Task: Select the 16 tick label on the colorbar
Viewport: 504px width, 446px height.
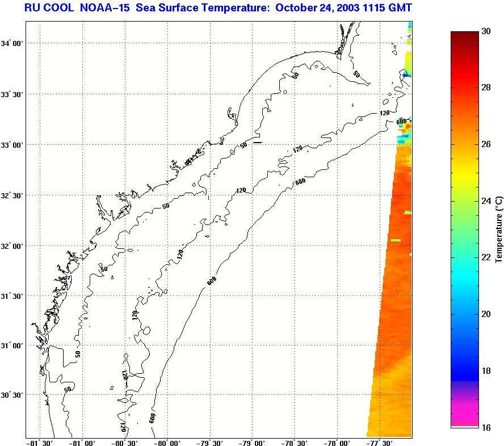Action: 486,427
